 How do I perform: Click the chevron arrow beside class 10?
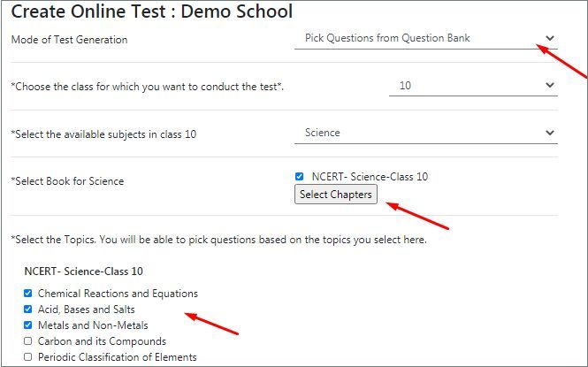tap(550, 85)
